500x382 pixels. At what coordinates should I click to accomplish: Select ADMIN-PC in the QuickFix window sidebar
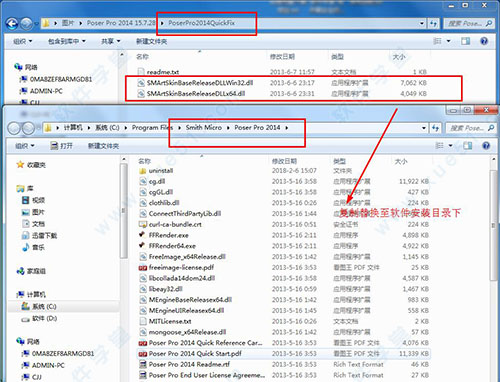[x=46, y=91]
